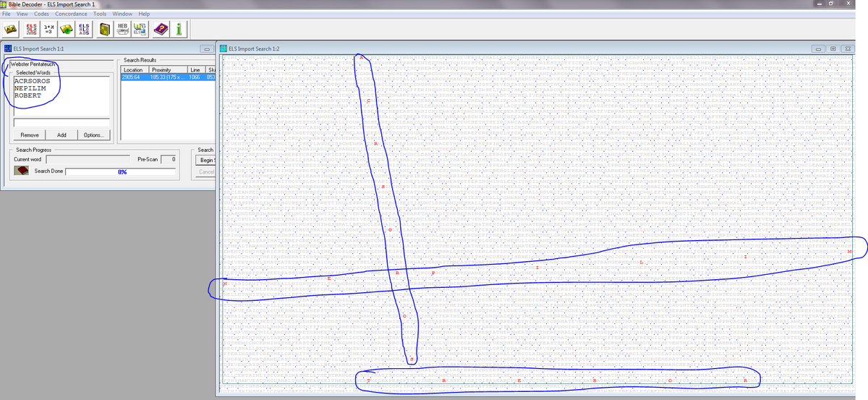Viewport: 868px width, 400px height.
Task: Click the Remove button
Action: point(30,135)
